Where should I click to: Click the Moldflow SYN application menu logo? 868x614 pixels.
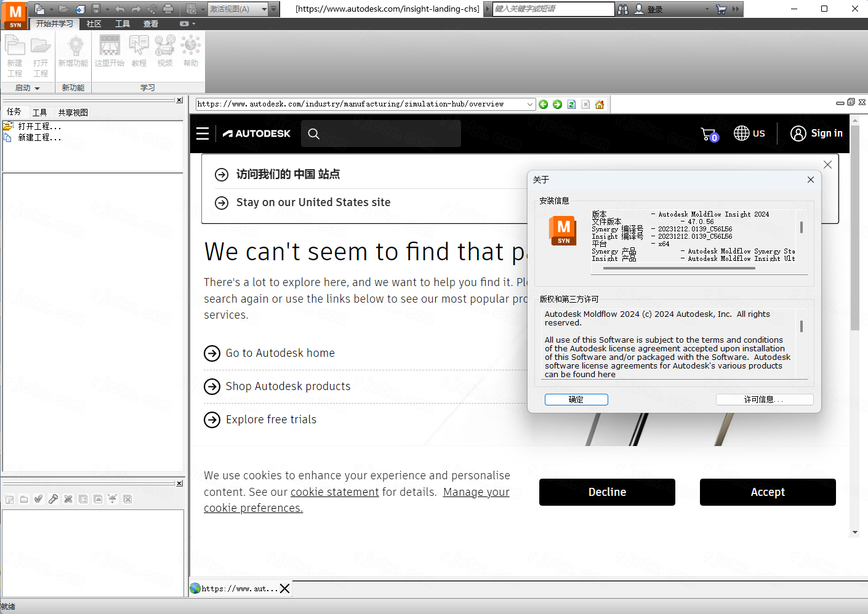click(15, 15)
